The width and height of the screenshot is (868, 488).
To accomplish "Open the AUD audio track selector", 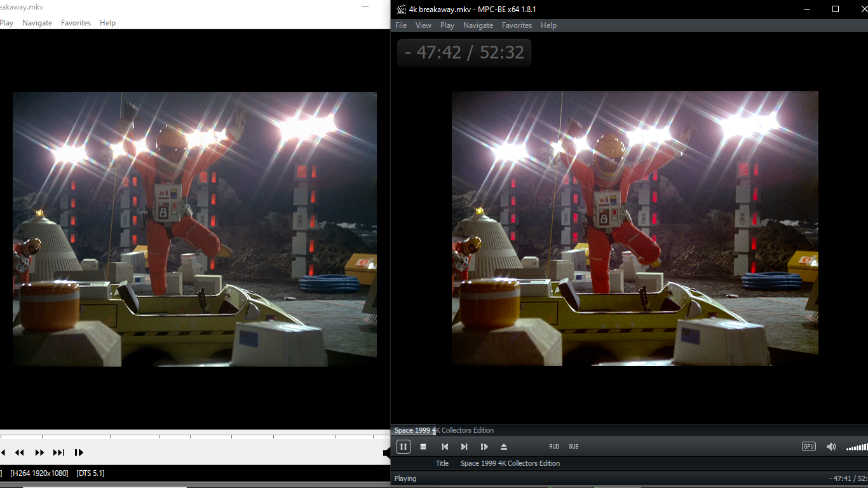I will coord(554,447).
